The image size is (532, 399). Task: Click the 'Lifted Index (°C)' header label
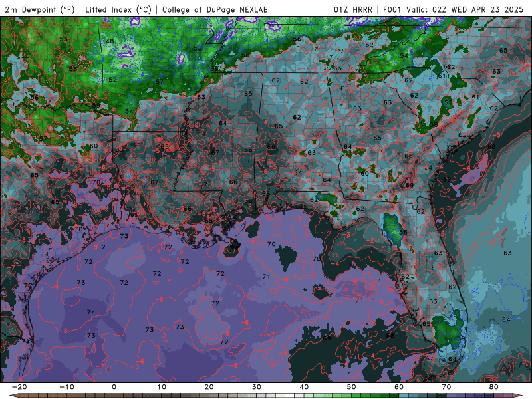coord(118,9)
